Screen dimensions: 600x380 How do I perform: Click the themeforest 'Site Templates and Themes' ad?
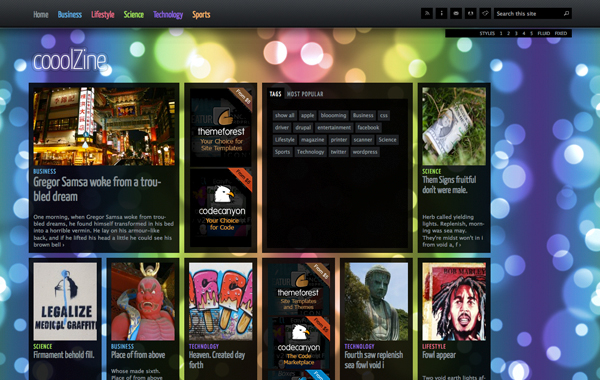pyautogui.click(x=299, y=289)
